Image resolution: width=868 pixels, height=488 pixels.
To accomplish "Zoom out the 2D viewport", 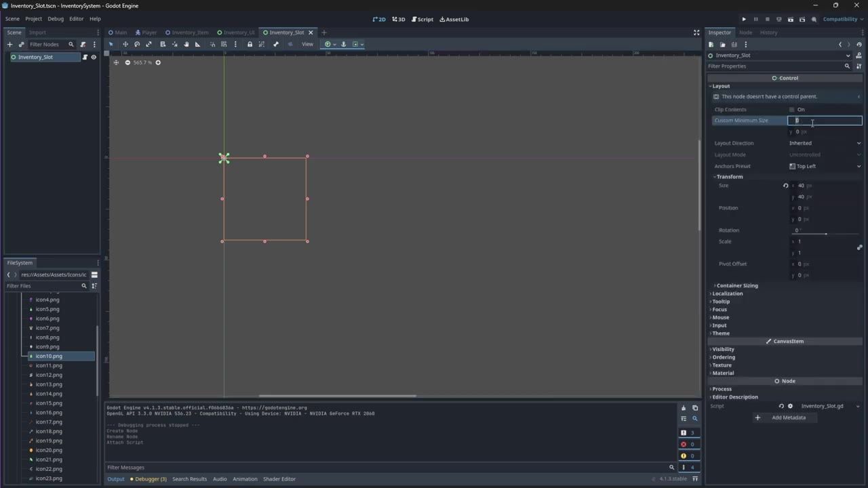I will 127,62.
